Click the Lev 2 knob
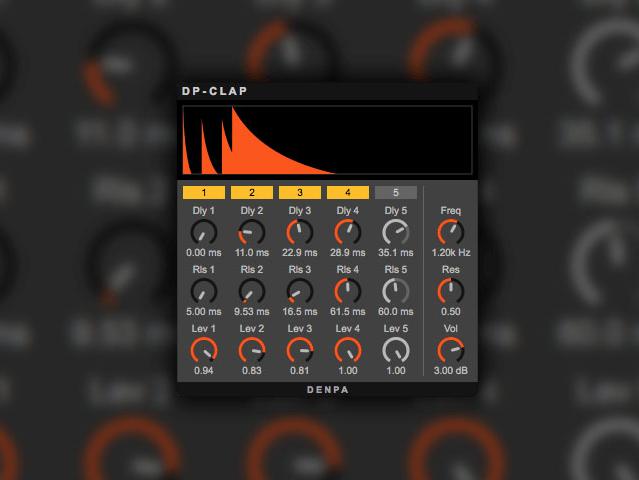The height and width of the screenshot is (480, 639). [x=252, y=350]
